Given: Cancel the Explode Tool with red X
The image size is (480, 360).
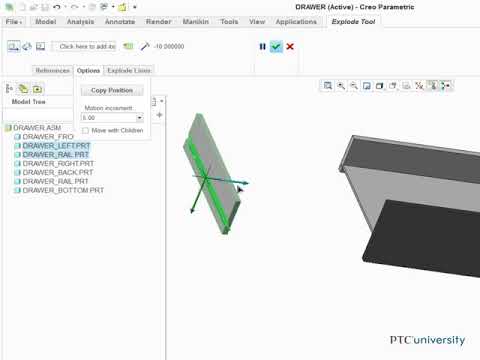Looking at the screenshot, I should point(290,47).
